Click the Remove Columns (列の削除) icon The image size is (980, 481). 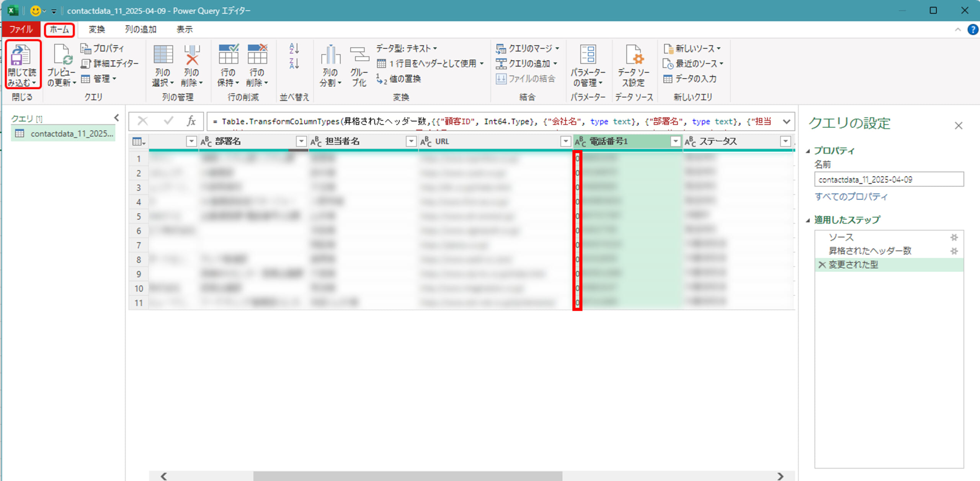[192, 54]
